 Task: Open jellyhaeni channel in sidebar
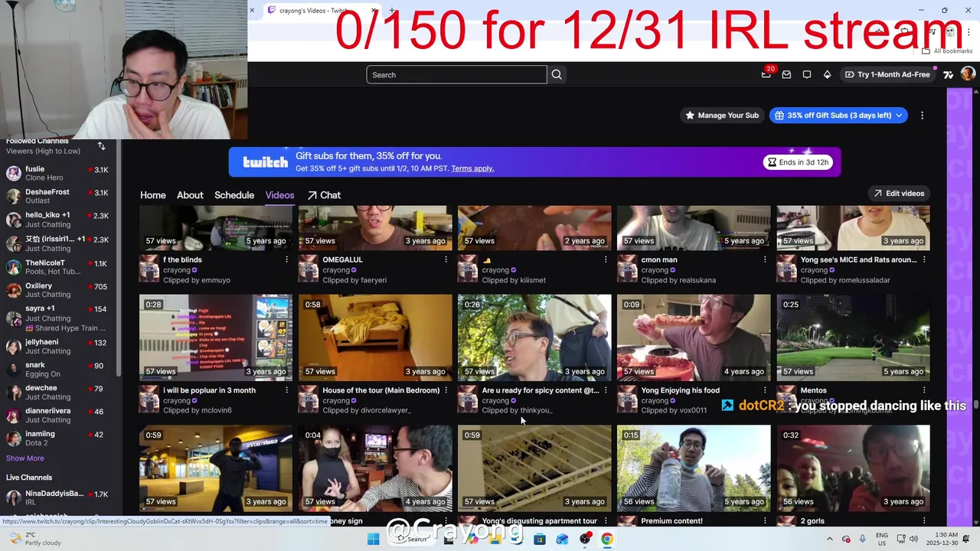(x=58, y=347)
